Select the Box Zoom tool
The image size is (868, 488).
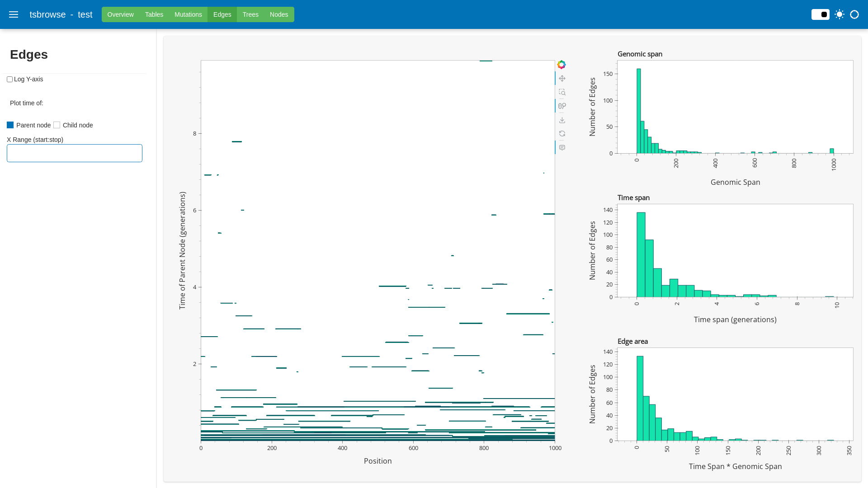point(562,92)
